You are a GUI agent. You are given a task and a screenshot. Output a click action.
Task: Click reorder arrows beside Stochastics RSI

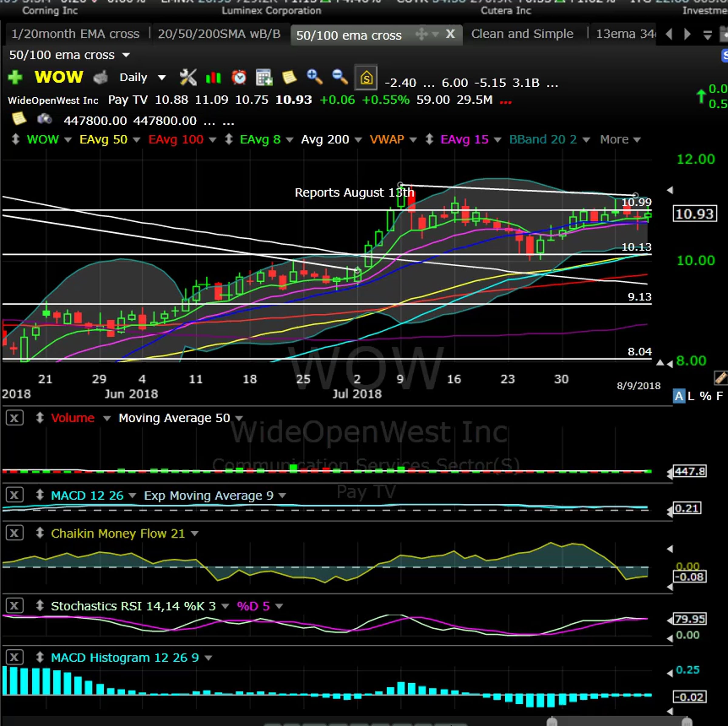tap(40, 606)
